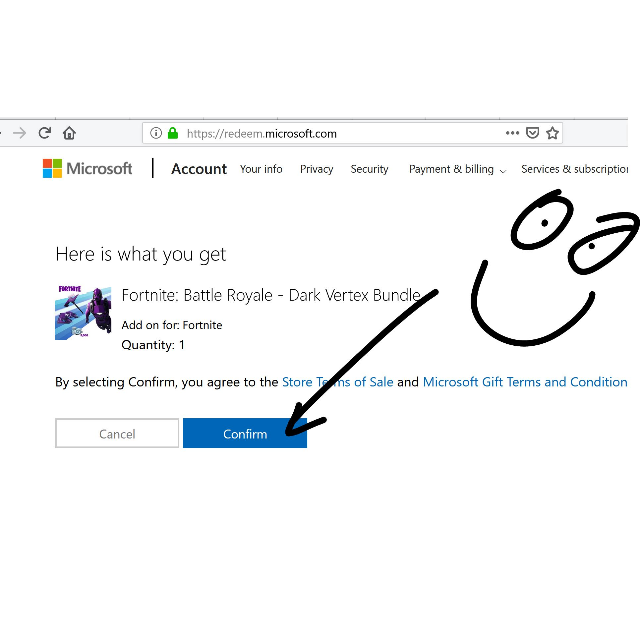The height and width of the screenshot is (640, 640).
Task: Go to the browser home page icon
Action: point(69,133)
